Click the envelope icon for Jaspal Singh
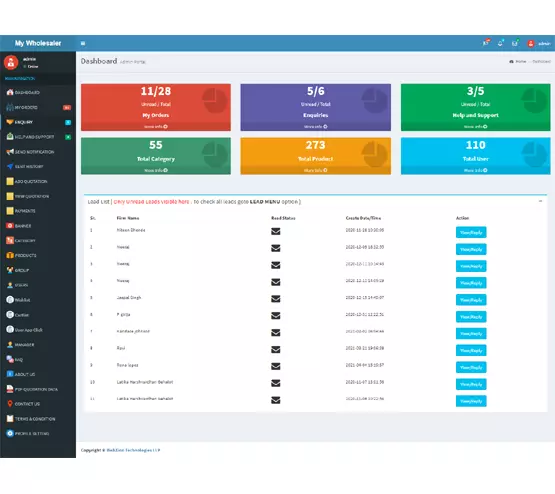This screenshot has width=555, height=494. tap(276, 299)
